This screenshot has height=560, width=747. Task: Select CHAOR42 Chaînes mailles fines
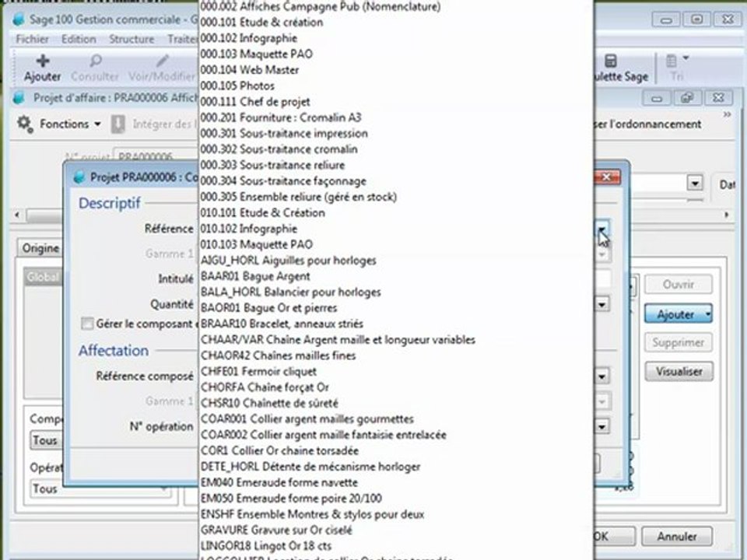(279, 355)
